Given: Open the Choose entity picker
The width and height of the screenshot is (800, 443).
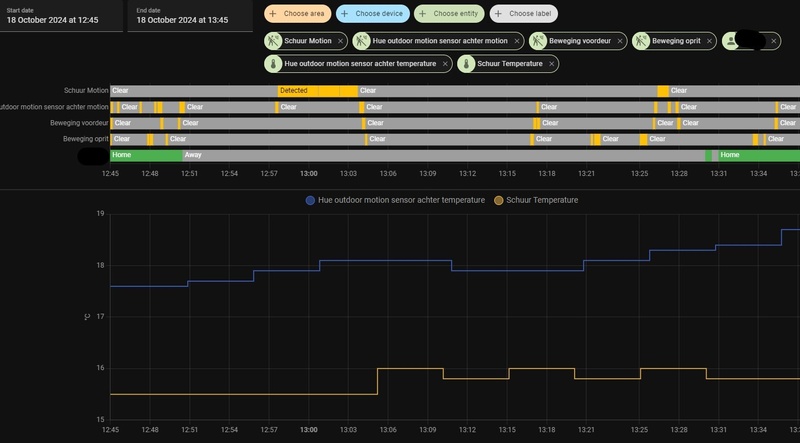Looking at the screenshot, I should 449,14.
